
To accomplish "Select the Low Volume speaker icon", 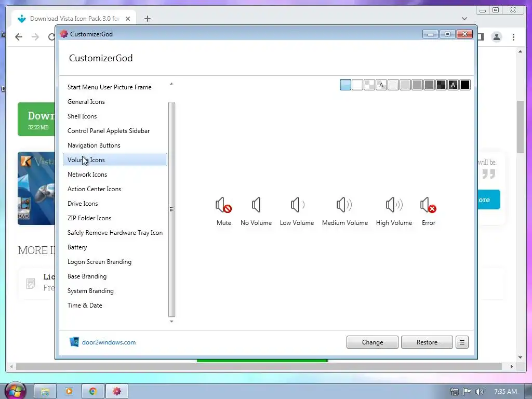I will coord(297,205).
